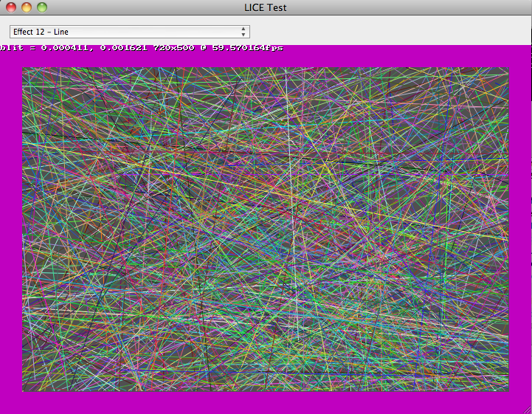Click the 'LICE Test' window title
Viewport: 532px width, 414px height.
click(x=266, y=7)
